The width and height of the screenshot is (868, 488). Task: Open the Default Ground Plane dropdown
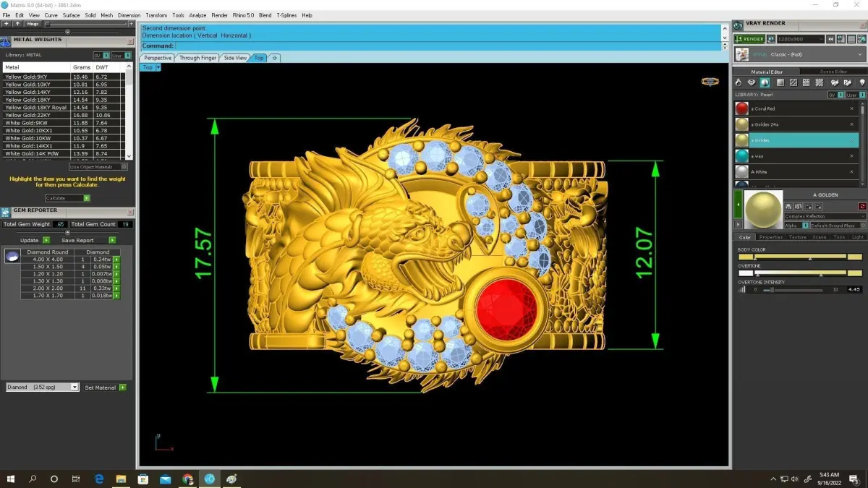click(837, 226)
